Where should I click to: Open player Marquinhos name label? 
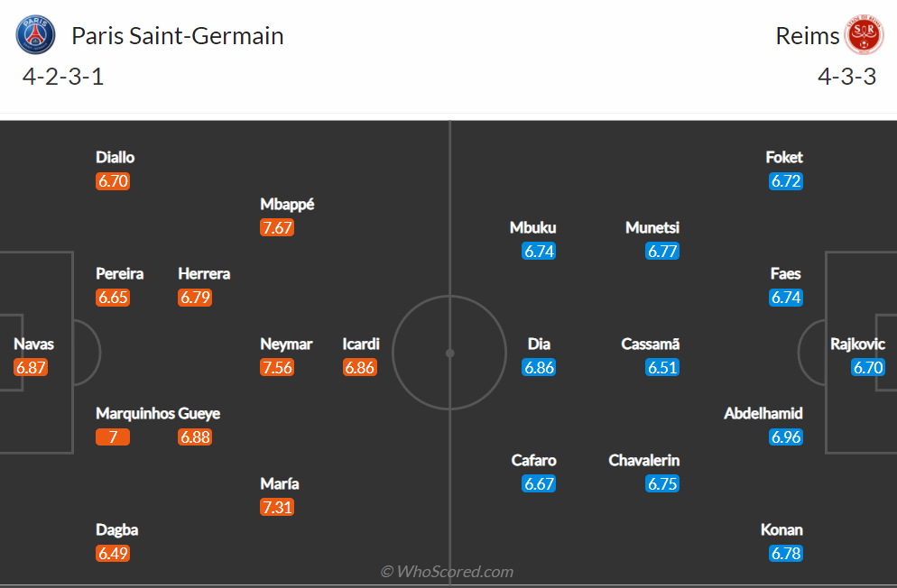(x=134, y=413)
